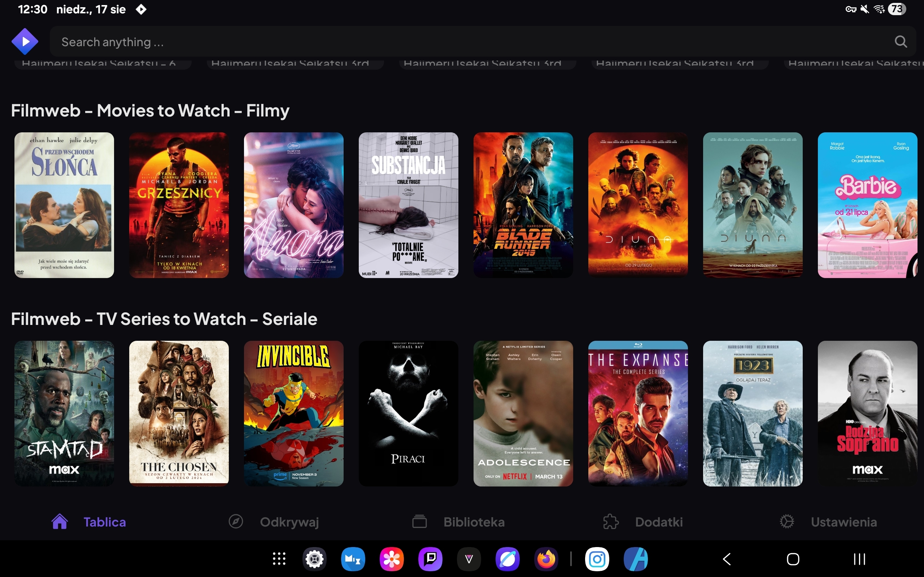924x577 pixels.
Task: Open Instagram from the taskbar
Action: (597, 559)
